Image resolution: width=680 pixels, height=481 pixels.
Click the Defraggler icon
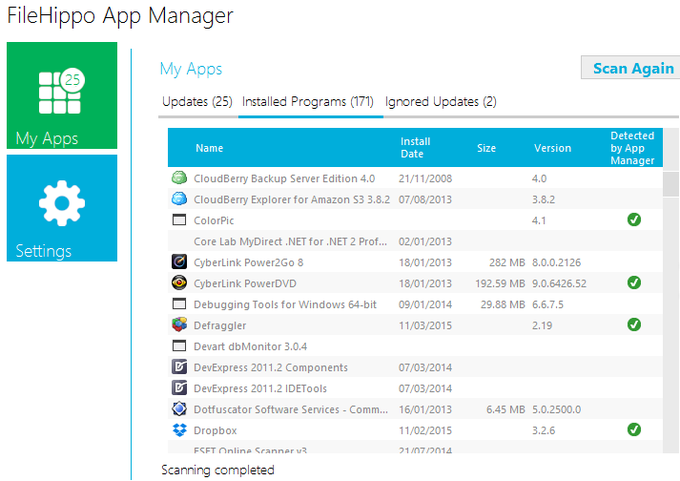tap(179, 324)
